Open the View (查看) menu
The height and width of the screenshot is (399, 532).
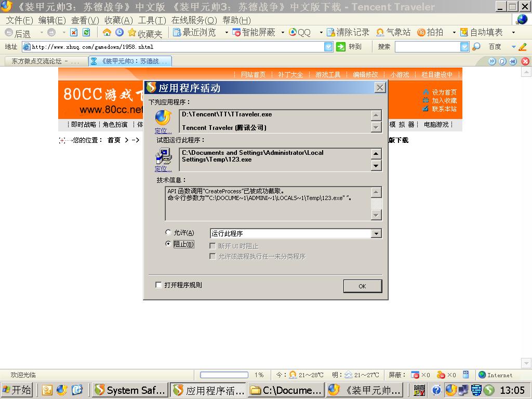pos(85,20)
